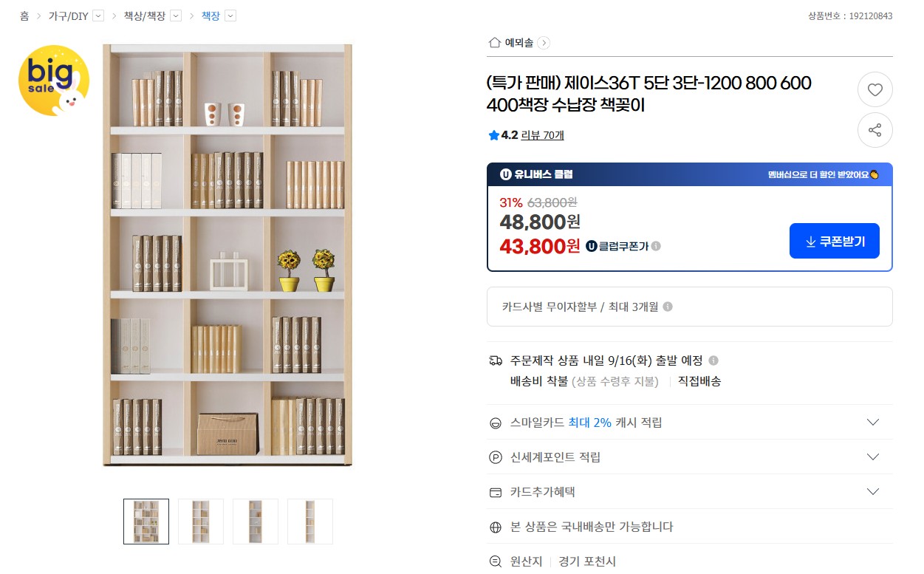Click the big sale badge
This screenshot has height=574, width=924.
click(x=53, y=80)
